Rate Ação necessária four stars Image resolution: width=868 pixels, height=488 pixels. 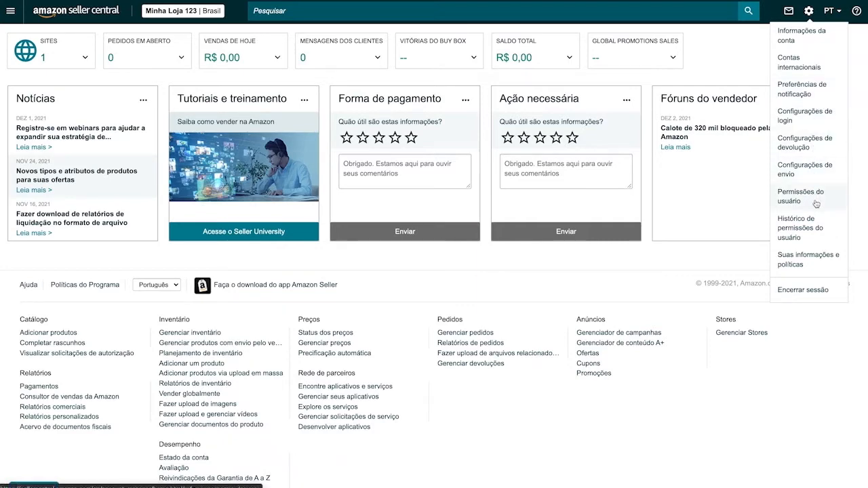(x=556, y=138)
